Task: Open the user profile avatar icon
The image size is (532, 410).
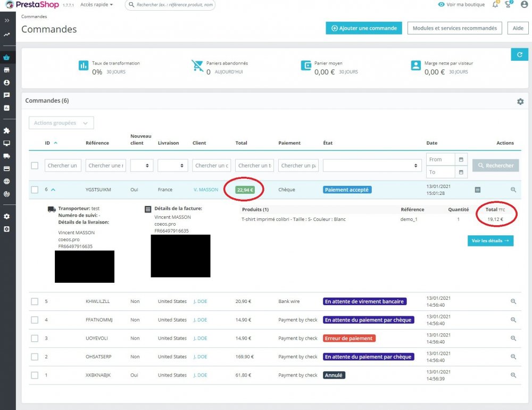Action: coord(524,4)
